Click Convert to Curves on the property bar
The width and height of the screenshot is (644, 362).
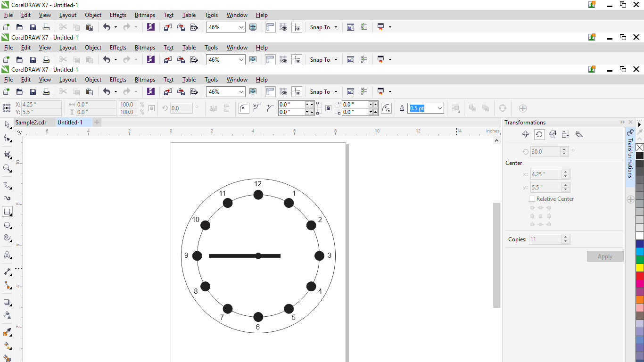coord(503,108)
